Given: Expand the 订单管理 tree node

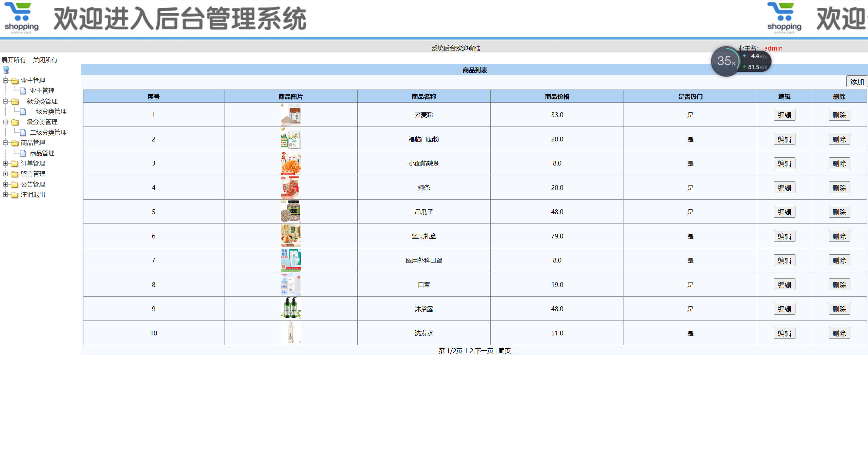Looking at the screenshot, I should [5, 163].
